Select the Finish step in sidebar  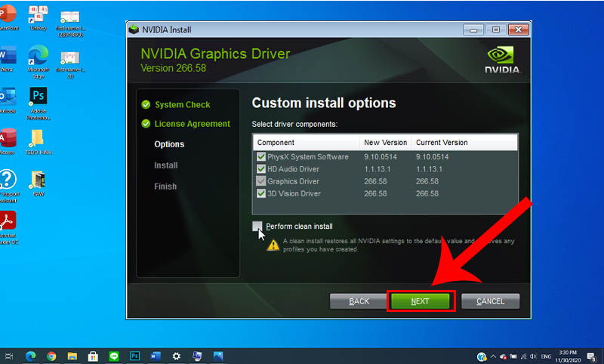pyautogui.click(x=165, y=187)
